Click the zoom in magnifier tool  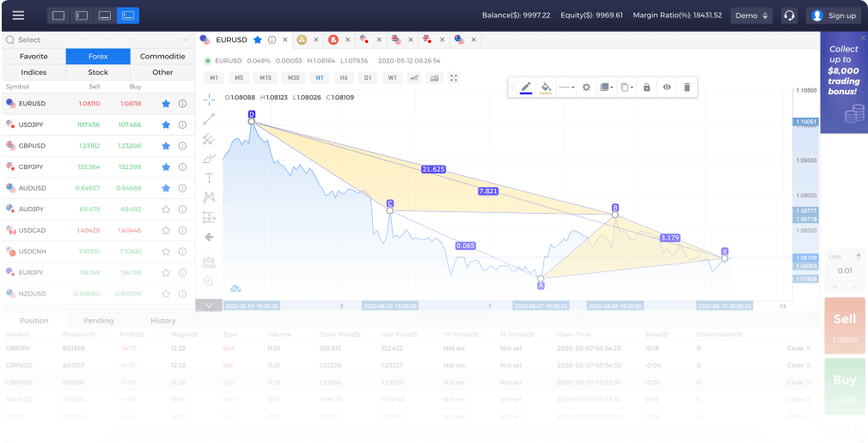click(x=209, y=281)
